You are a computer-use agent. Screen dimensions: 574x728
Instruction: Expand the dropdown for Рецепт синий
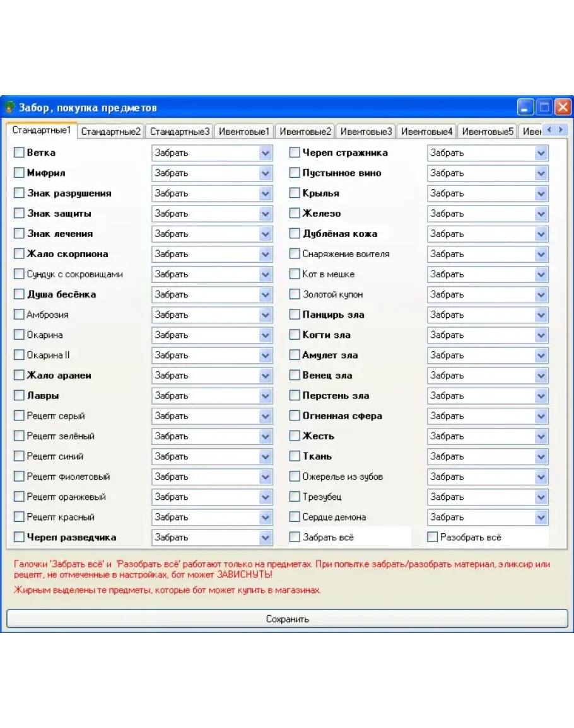coord(266,456)
